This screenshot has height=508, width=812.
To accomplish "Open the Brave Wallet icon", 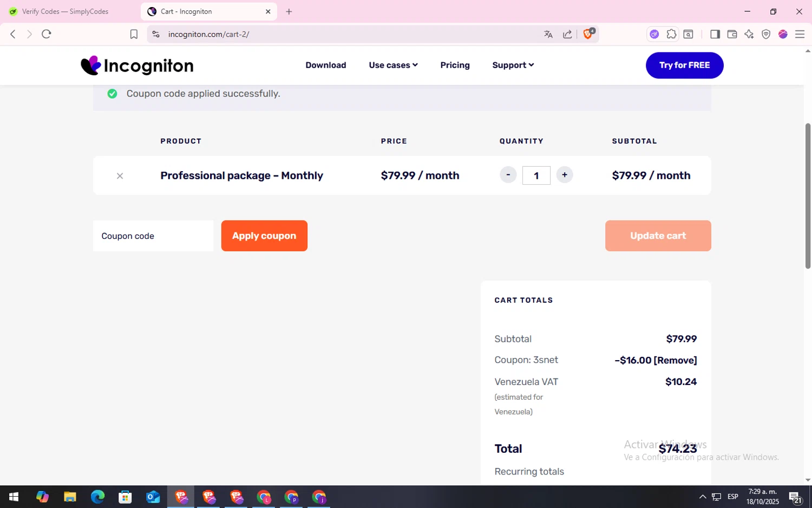I will click(732, 34).
